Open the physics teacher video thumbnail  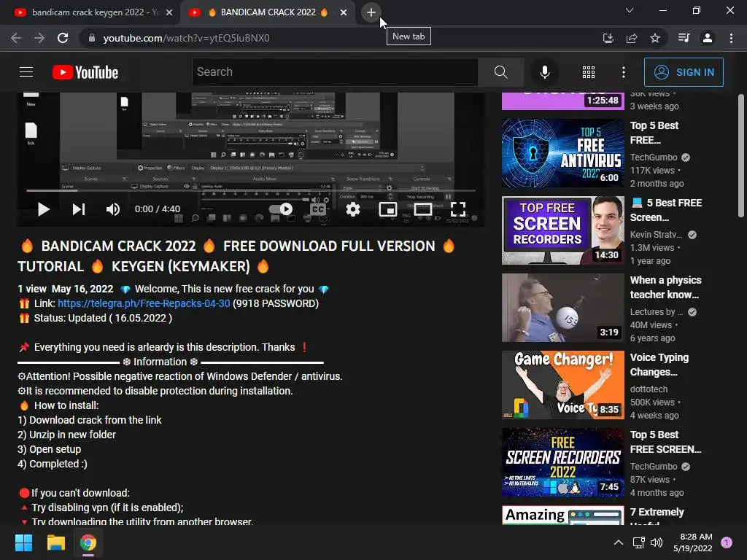tap(562, 308)
